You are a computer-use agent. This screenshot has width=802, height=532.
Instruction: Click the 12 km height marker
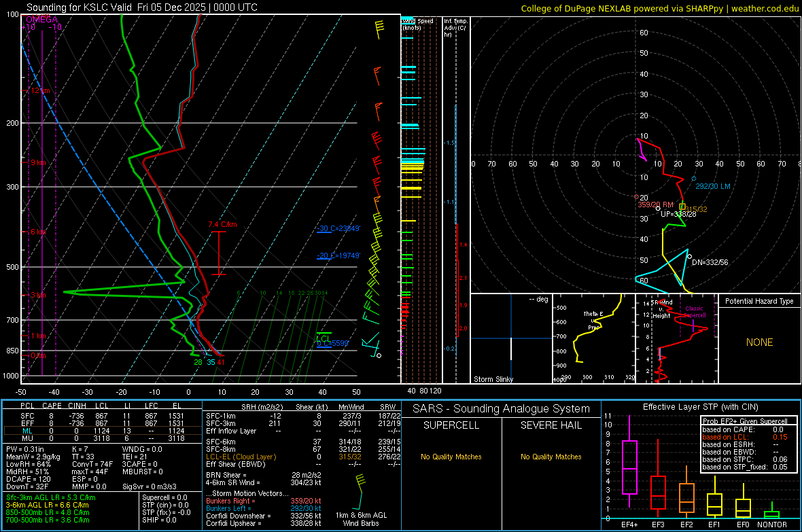tap(39, 90)
